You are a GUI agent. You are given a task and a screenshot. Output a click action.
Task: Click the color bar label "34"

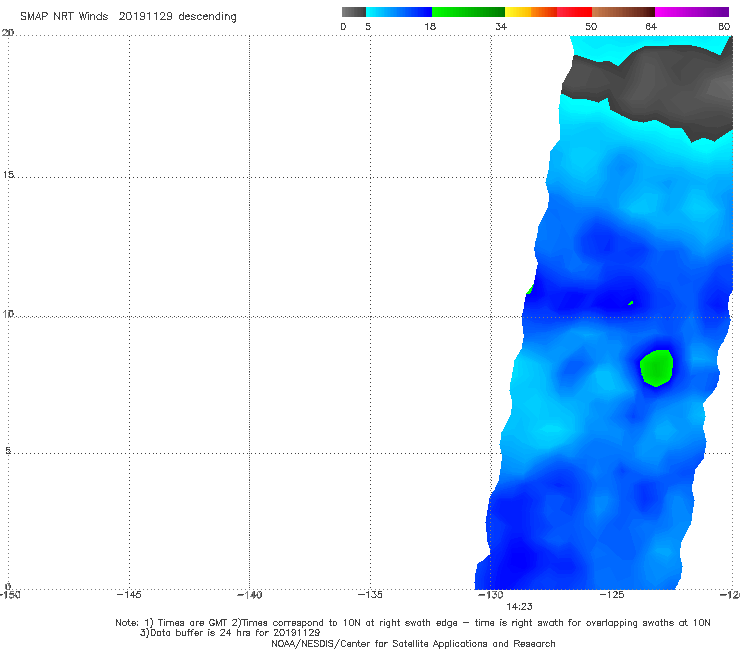coord(501,27)
